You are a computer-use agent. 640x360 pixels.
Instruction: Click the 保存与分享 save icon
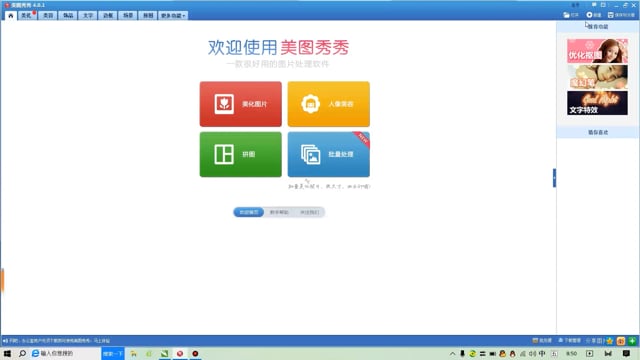611,15
